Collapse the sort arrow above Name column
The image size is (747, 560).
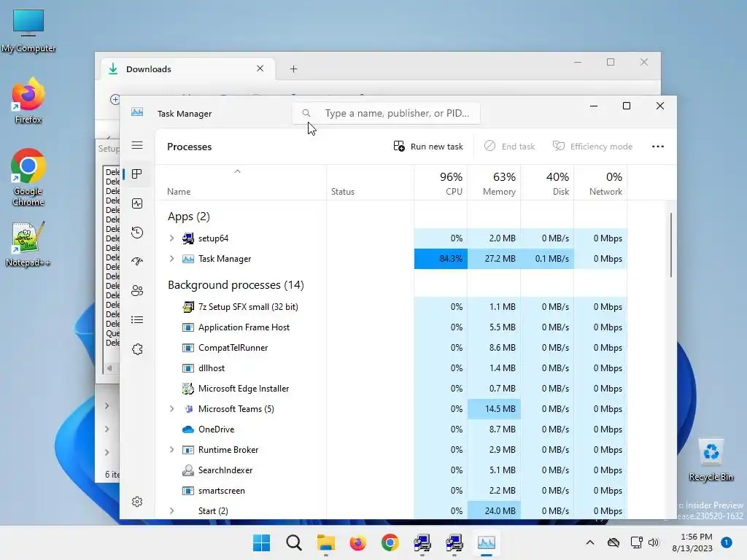pyautogui.click(x=237, y=171)
